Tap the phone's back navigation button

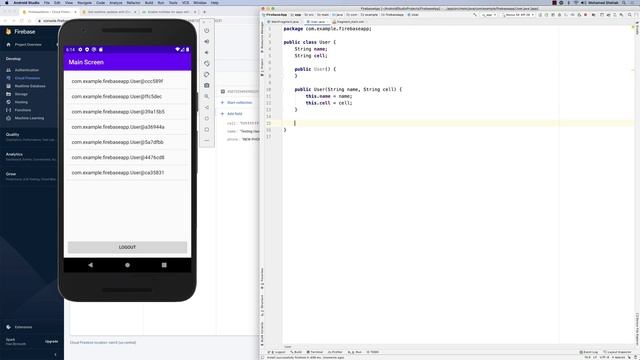coord(91,265)
